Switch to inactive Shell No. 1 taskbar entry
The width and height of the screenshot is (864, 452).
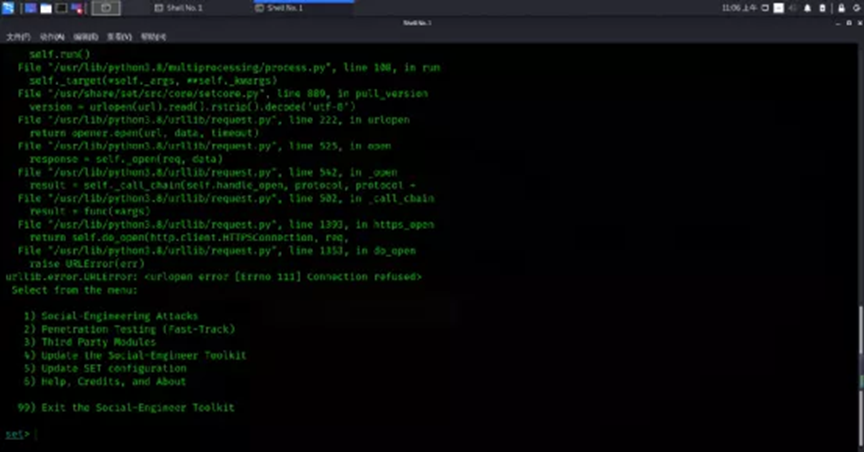click(179, 8)
